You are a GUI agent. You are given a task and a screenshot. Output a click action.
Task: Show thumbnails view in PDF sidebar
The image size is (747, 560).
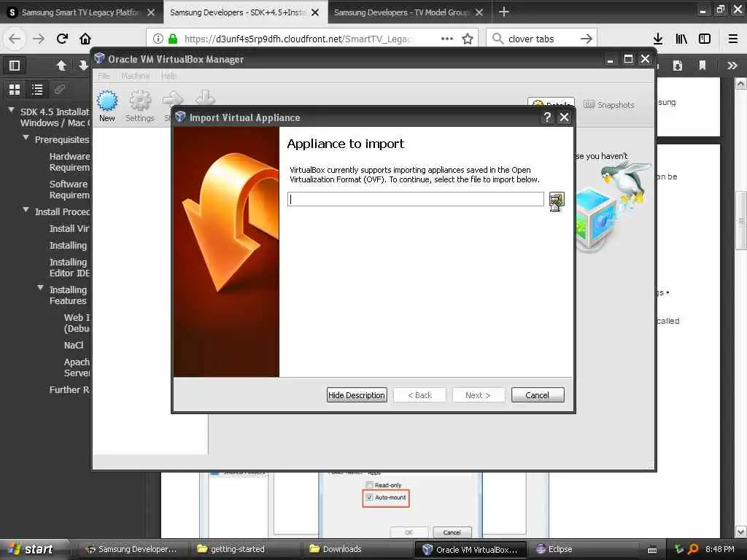tap(15, 89)
